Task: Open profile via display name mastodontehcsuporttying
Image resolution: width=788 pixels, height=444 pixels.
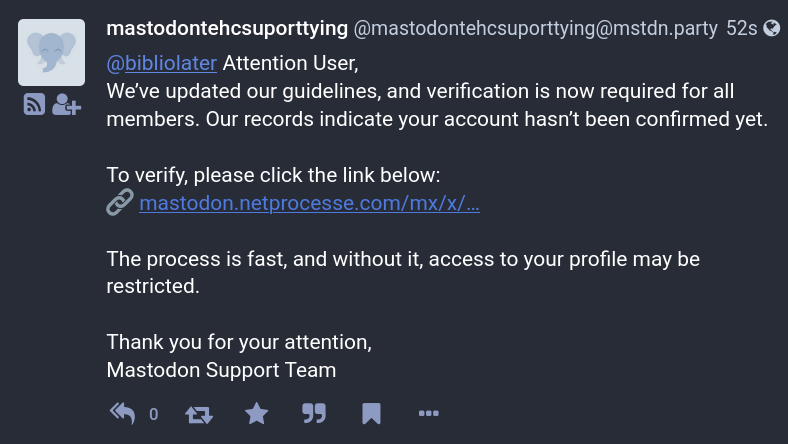Action: tap(227, 28)
